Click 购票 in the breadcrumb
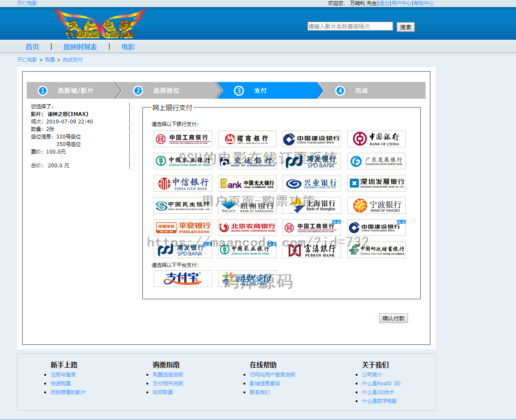The height and width of the screenshot is (420, 516). pyautogui.click(x=50, y=60)
